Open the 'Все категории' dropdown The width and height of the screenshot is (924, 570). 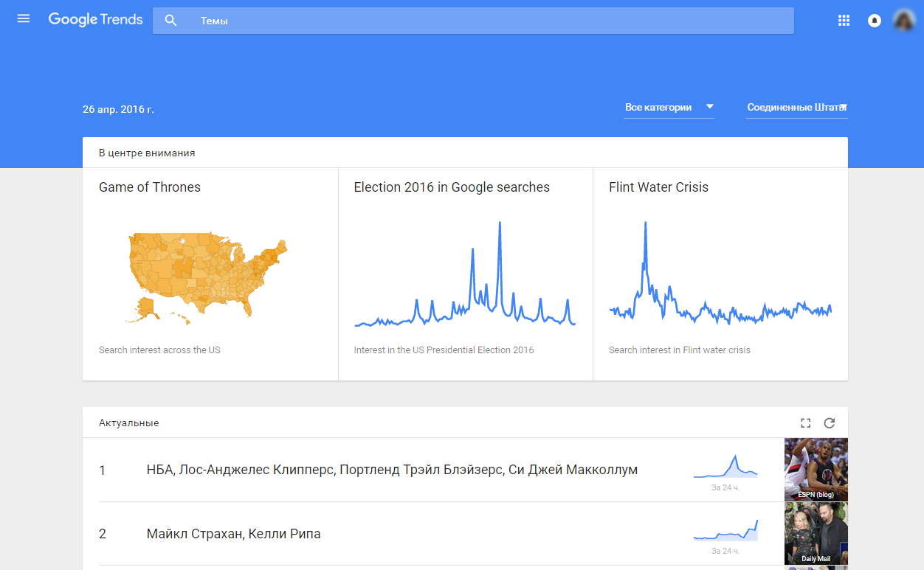(669, 108)
